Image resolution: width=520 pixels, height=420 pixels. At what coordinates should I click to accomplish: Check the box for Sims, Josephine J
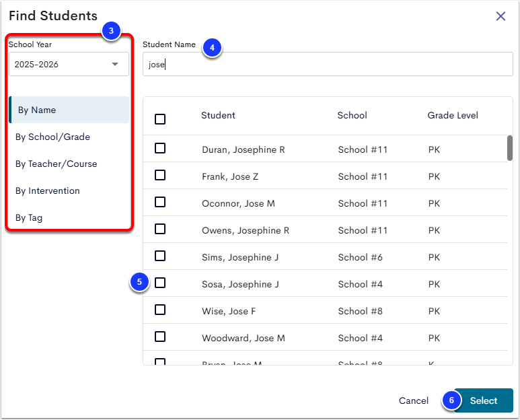pos(160,256)
